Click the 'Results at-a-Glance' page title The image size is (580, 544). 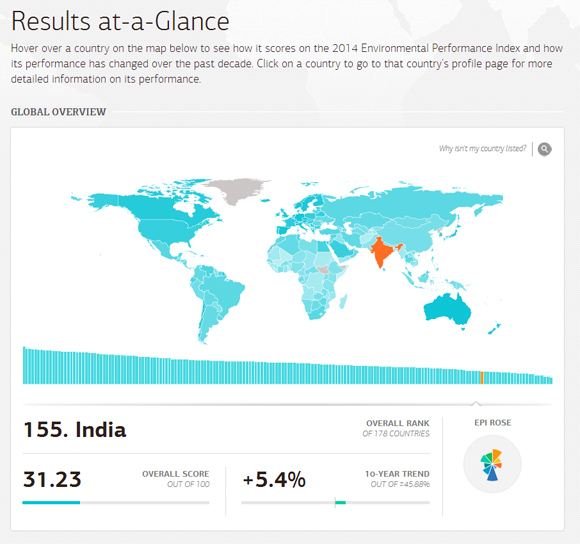(120, 21)
